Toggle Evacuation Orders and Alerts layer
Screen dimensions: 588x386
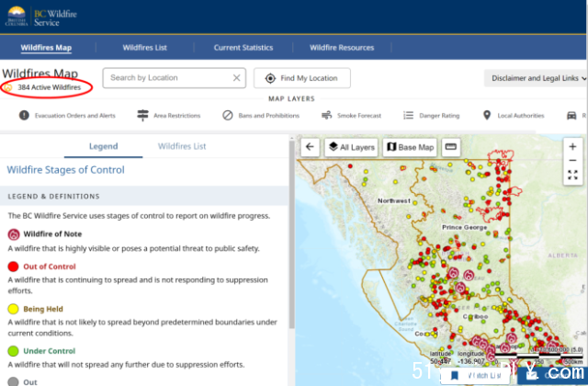pyautogui.click(x=67, y=116)
